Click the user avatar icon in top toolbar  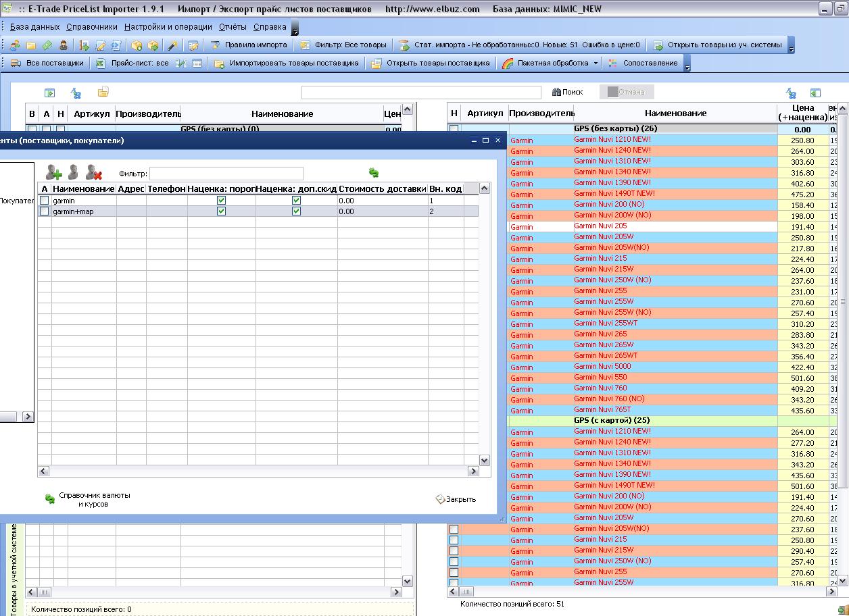63,45
